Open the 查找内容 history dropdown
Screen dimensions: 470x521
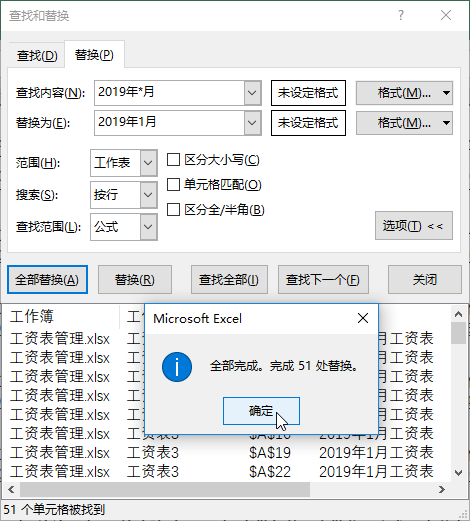click(x=252, y=93)
